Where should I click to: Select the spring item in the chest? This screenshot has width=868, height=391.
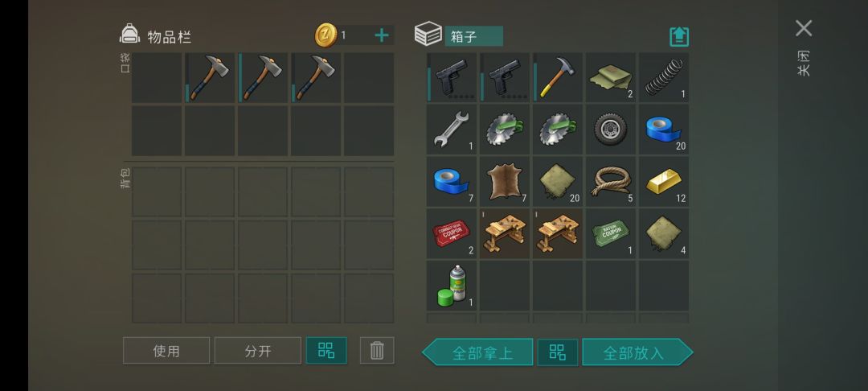click(664, 77)
